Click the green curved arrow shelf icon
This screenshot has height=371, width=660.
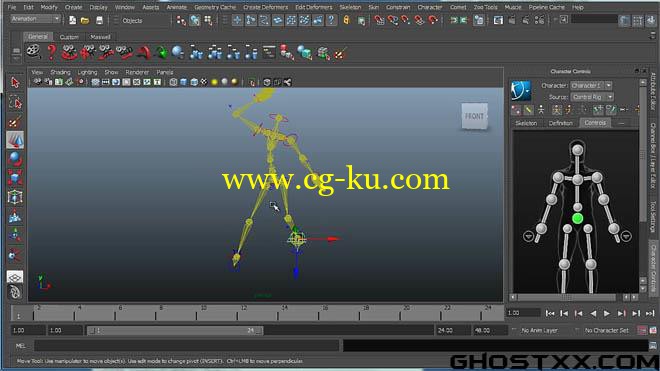(x=162, y=52)
